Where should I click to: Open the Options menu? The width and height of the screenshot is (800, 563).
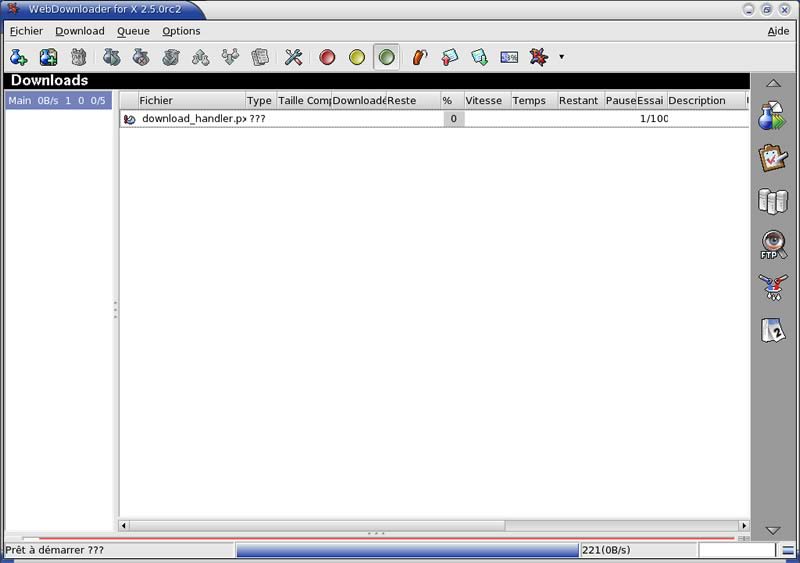181,31
